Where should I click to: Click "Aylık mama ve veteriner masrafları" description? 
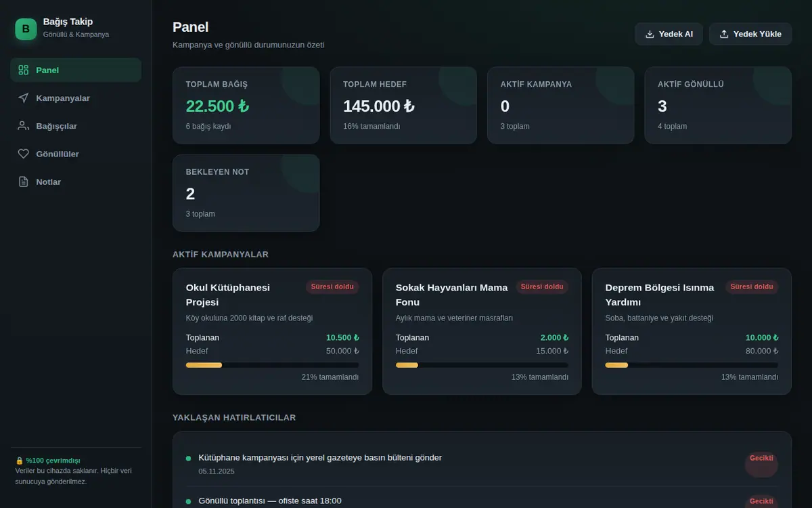pyautogui.click(x=455, y=318)
